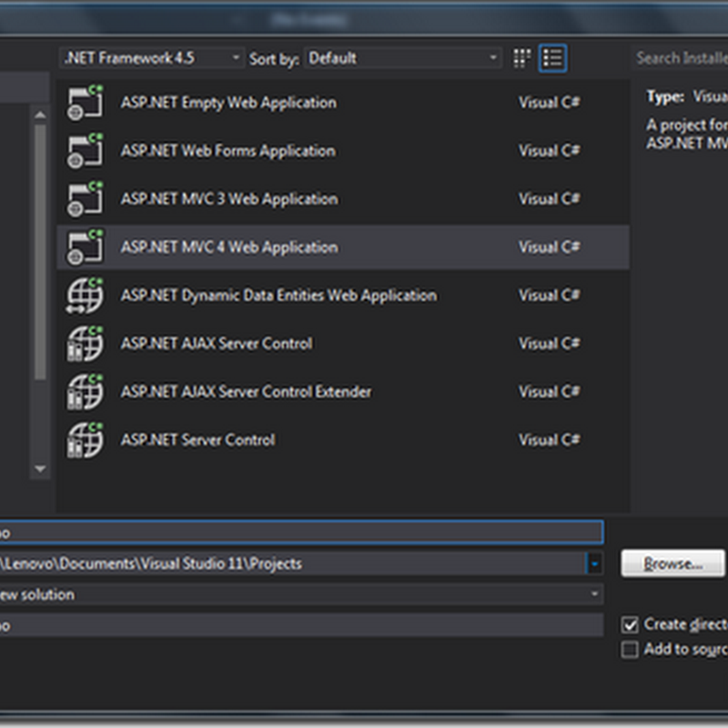Click the Search Installed Templates field
Screen dimensions: 728x728
(x=678, y=58)
